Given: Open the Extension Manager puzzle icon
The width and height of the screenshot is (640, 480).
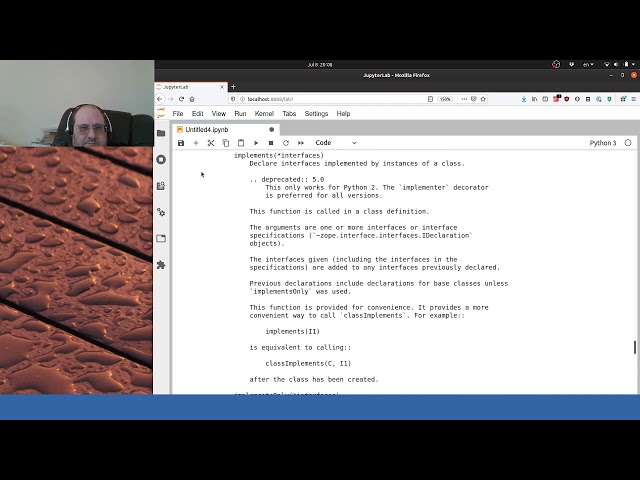Looking at the screenshot, I should tap(161, 265).
